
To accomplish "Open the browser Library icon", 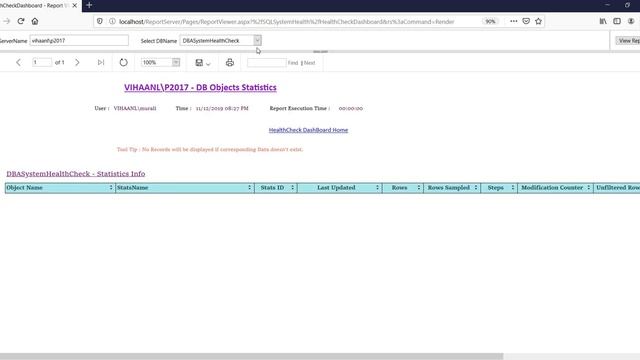I will [x=603, y=21].
